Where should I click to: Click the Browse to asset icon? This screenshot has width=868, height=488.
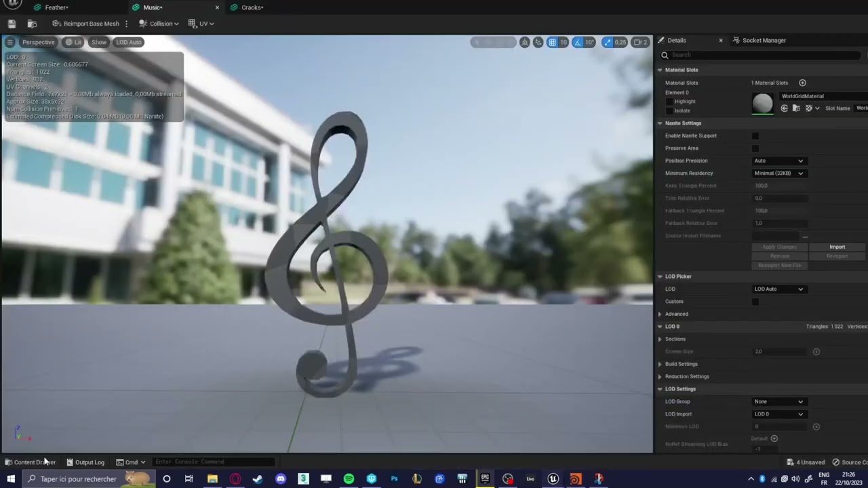point(32,24)
